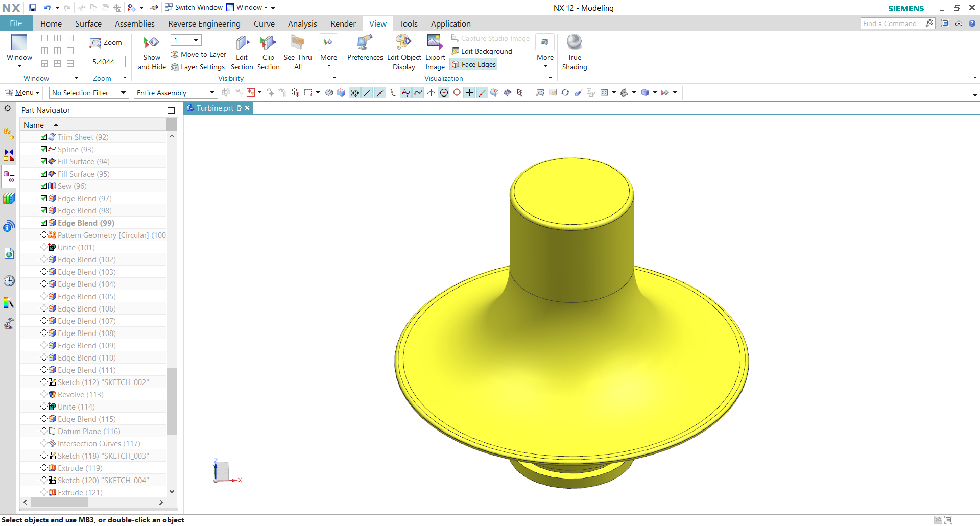Open the File tab
The image size is (980, 526).
(x=16, y=23)
